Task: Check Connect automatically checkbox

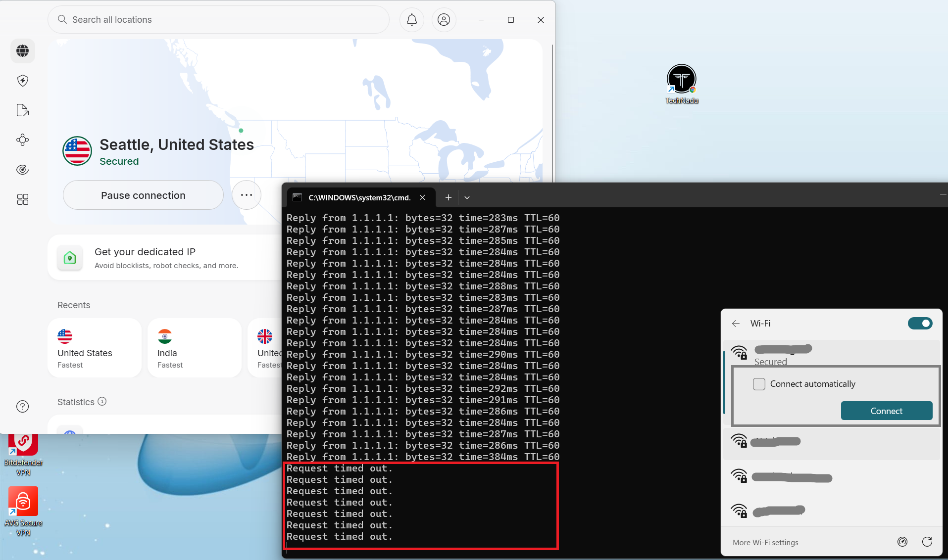Action: [759, 384]
